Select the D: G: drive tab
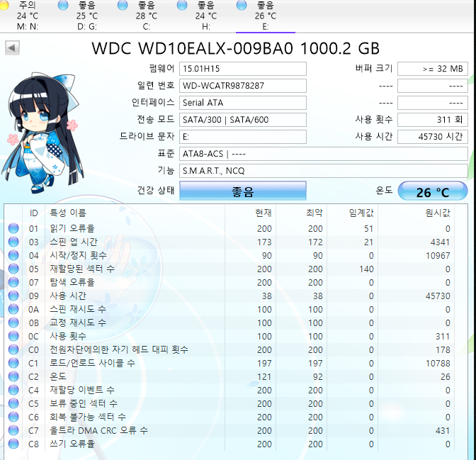This screenshot has height=460, width=476. click(87, 16)
